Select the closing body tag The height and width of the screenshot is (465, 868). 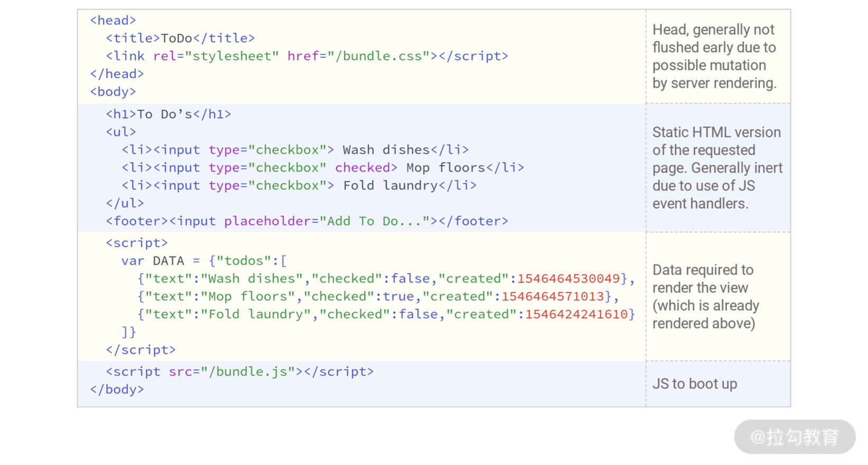(x=117, y=390)
